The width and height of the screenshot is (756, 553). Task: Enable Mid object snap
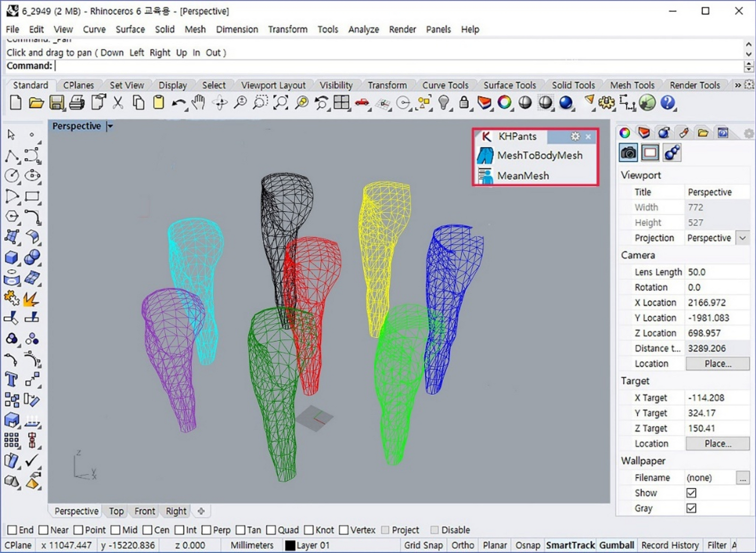115,530
